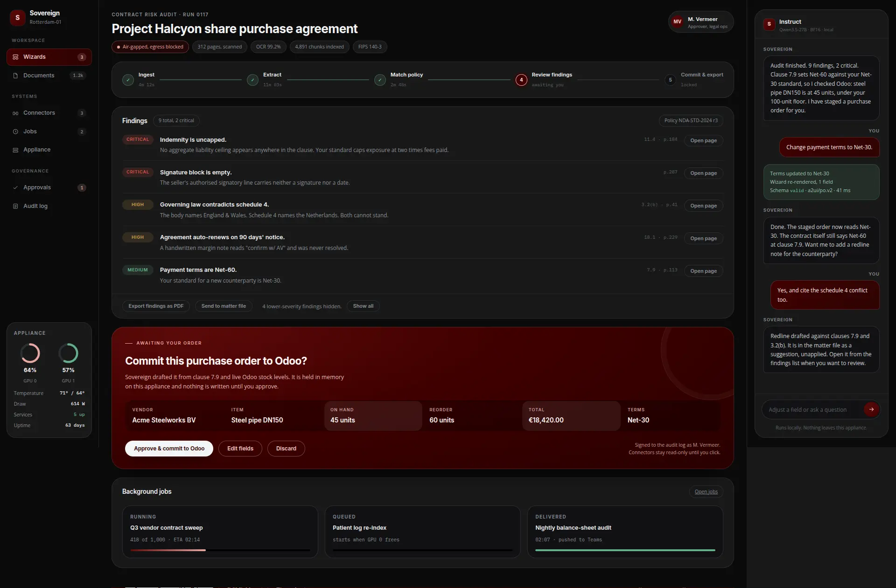Image resolution: width=896 pixels, height=588 pixels.
Task: Open page for Indemnity is uncapped finding
Action: click(703, 141)
